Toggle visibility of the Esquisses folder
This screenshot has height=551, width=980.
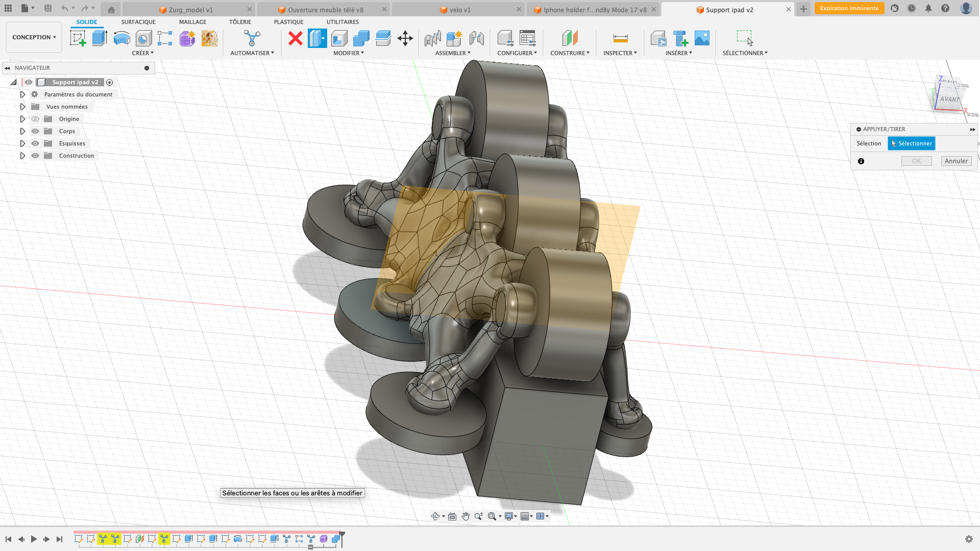click(35, 143)
